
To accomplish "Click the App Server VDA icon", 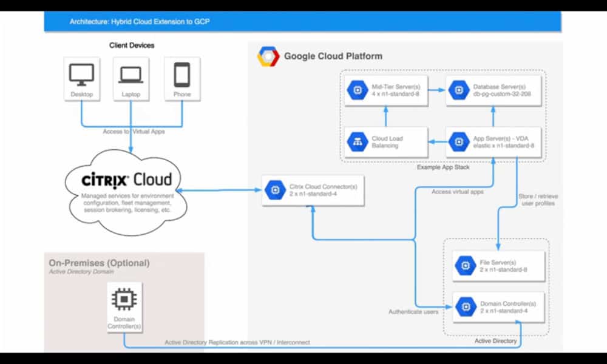I will click(x=456, y=143).
